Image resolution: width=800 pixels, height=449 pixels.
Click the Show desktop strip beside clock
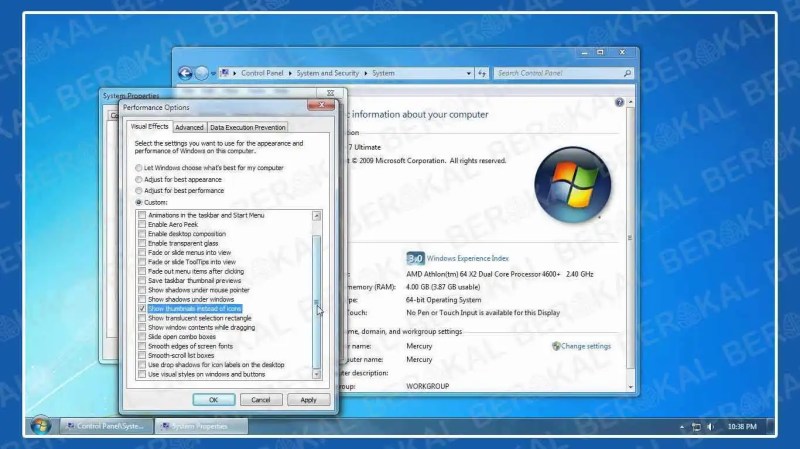770,426
